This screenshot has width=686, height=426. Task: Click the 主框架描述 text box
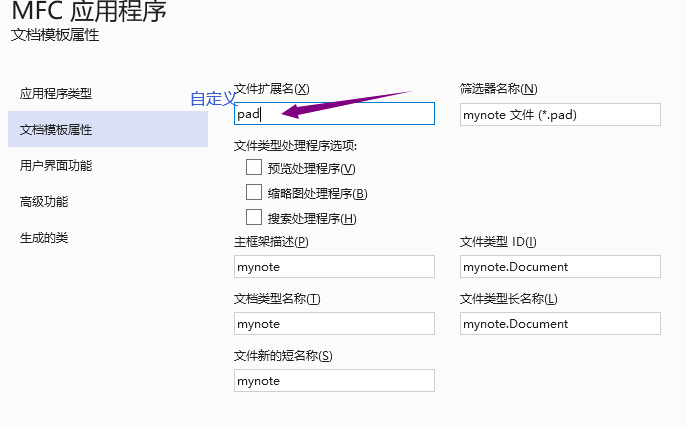[x=334, y=267]
